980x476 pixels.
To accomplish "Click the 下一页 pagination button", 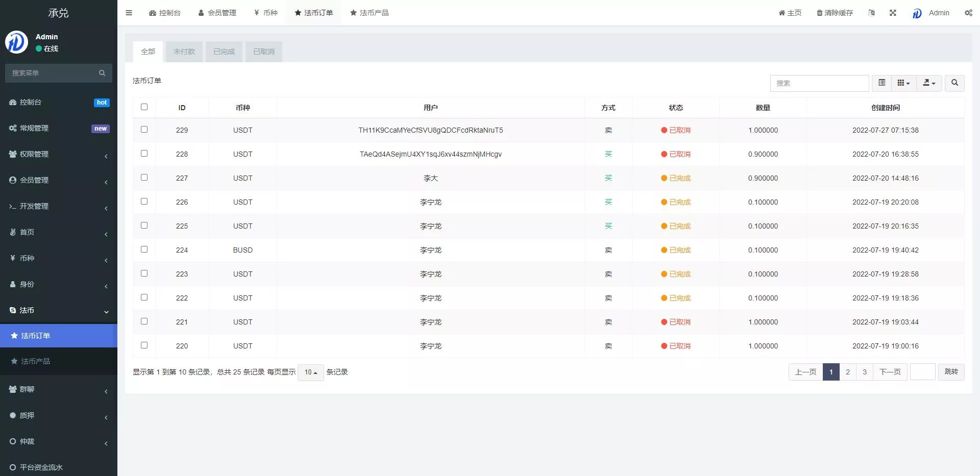I will click(x=890, y=372).
